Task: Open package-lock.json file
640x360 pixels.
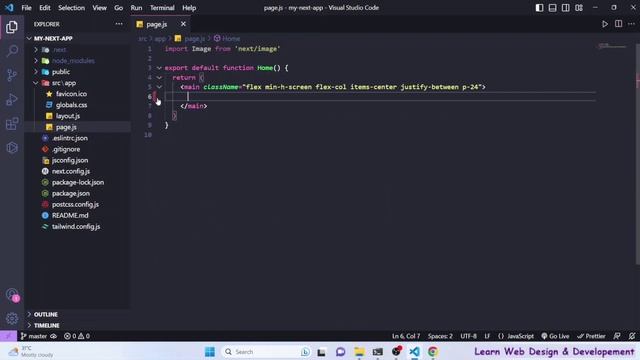Action: [x=78, y=182]
